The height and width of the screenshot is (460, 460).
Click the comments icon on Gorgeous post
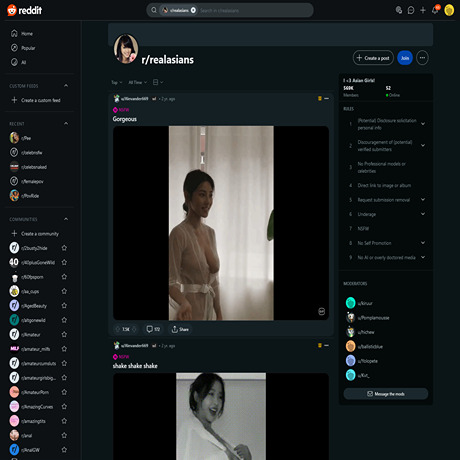[x=153, y=329]
